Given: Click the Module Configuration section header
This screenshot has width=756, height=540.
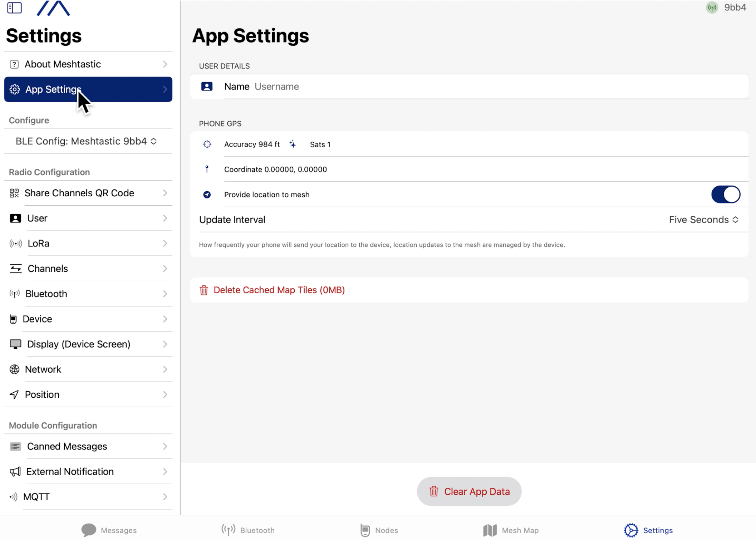Looking at the screenshot, I should point(53,426).
